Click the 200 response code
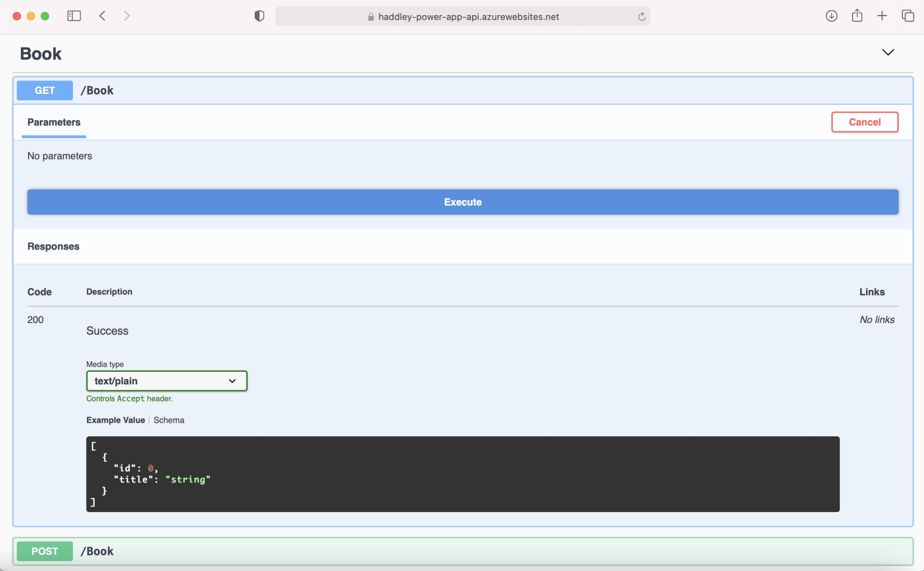924x571 pixels. (35, 319)
